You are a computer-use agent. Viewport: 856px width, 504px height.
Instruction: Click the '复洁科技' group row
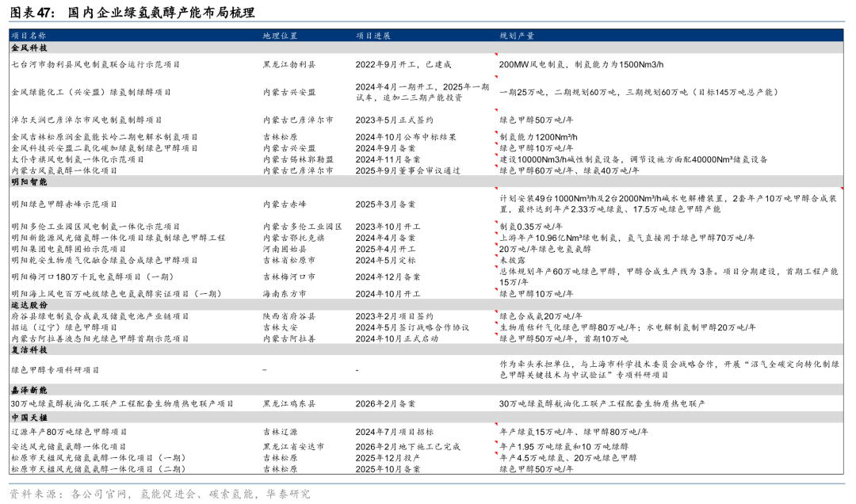click(426, 350)
